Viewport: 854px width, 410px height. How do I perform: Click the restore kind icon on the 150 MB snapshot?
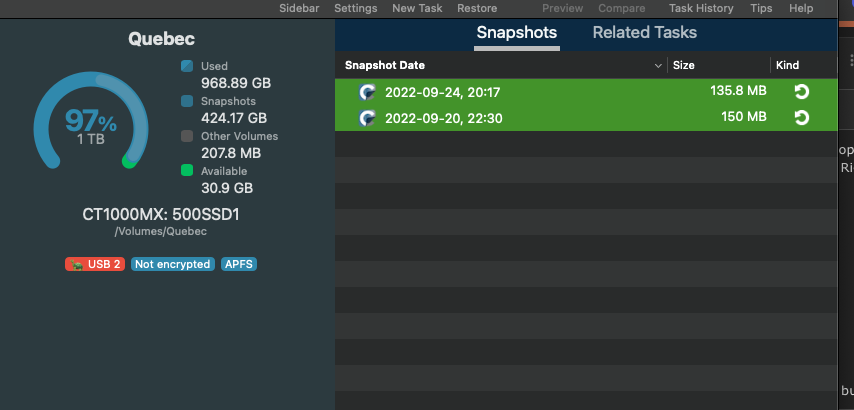tap(801, 118)
